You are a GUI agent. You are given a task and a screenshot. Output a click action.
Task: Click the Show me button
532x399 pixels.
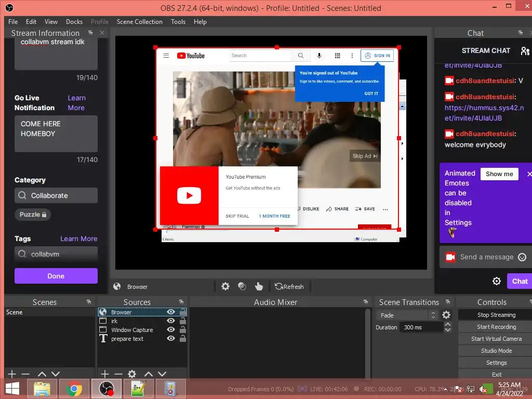point(499,174)
